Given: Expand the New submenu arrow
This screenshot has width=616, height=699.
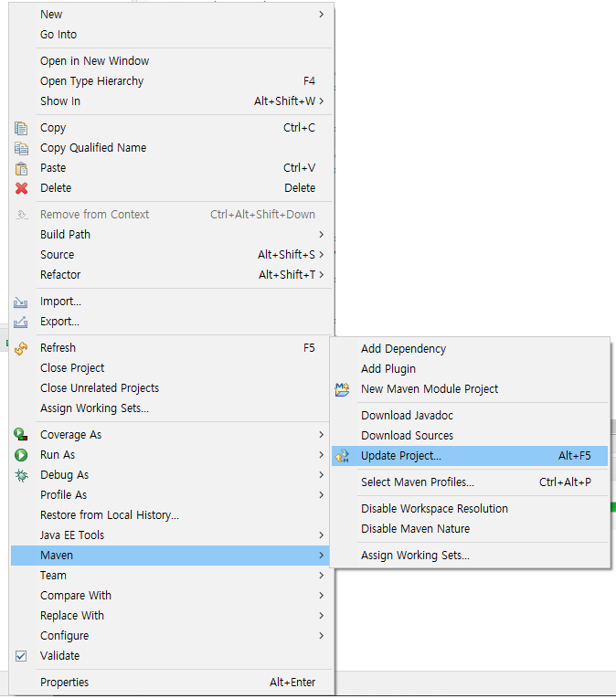Looking at the screenshot, I should (x=321, y=15).
